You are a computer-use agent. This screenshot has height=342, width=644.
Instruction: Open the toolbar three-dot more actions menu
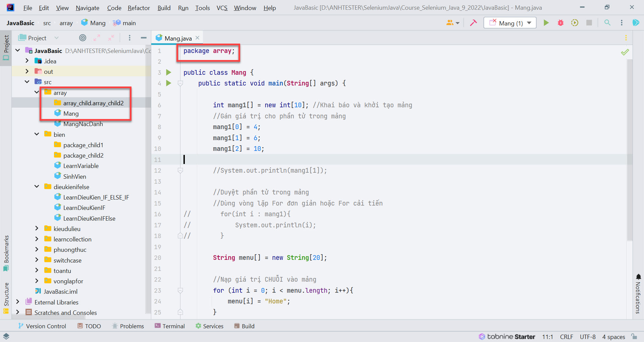click(622, 23)
